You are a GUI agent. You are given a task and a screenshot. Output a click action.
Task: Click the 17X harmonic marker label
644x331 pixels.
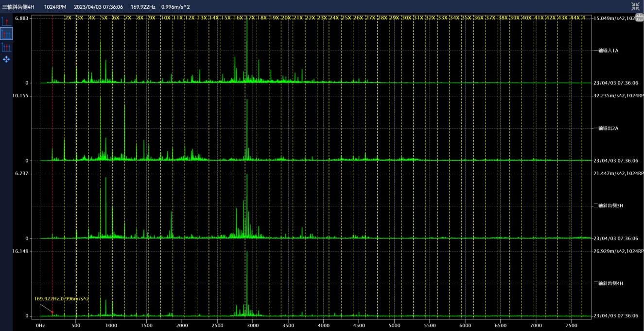coord(250,18)
